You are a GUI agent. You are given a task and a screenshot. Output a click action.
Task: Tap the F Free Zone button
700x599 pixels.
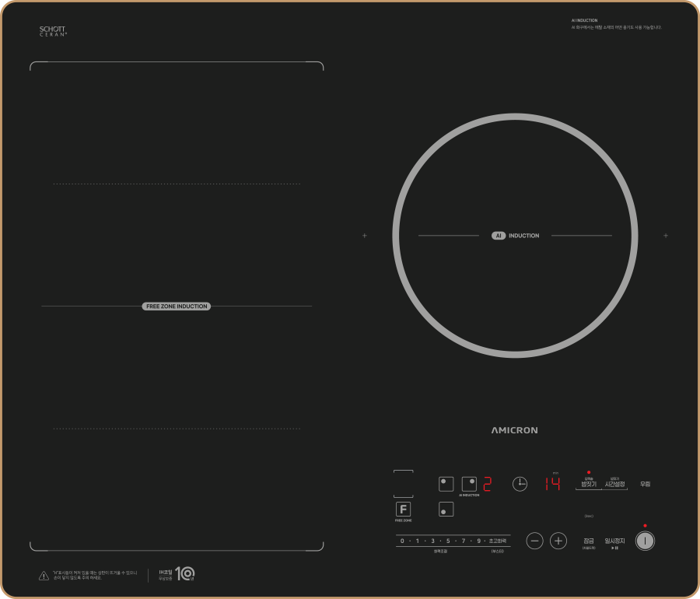point(403,510)
